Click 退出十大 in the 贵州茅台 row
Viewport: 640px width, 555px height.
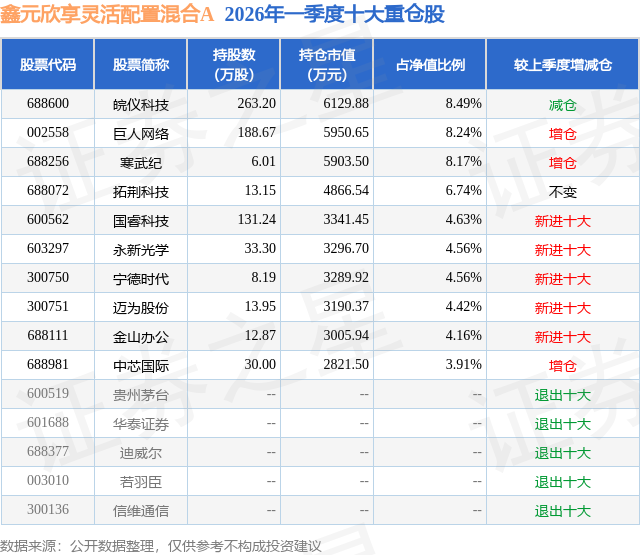point(562,395)
